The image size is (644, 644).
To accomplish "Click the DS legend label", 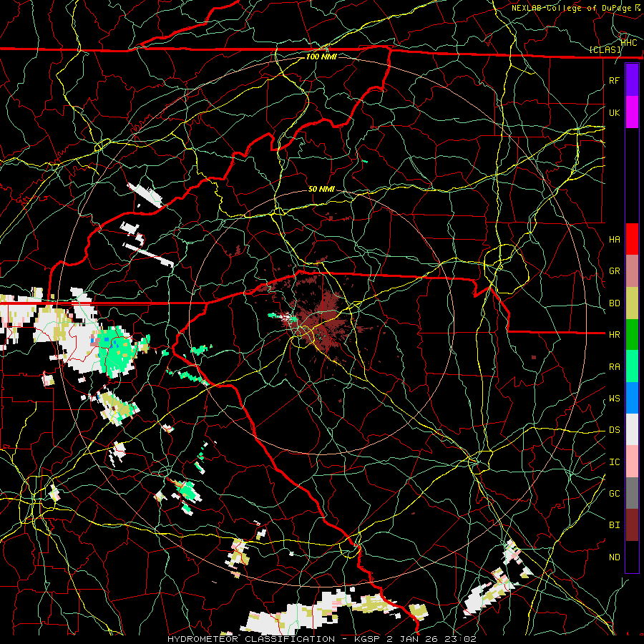I will tap(615, 430).
